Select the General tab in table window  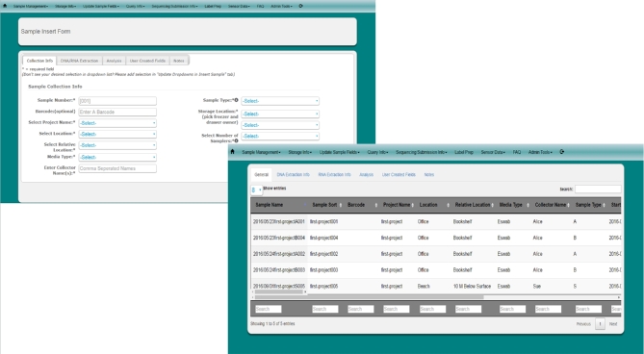point(261,175)
